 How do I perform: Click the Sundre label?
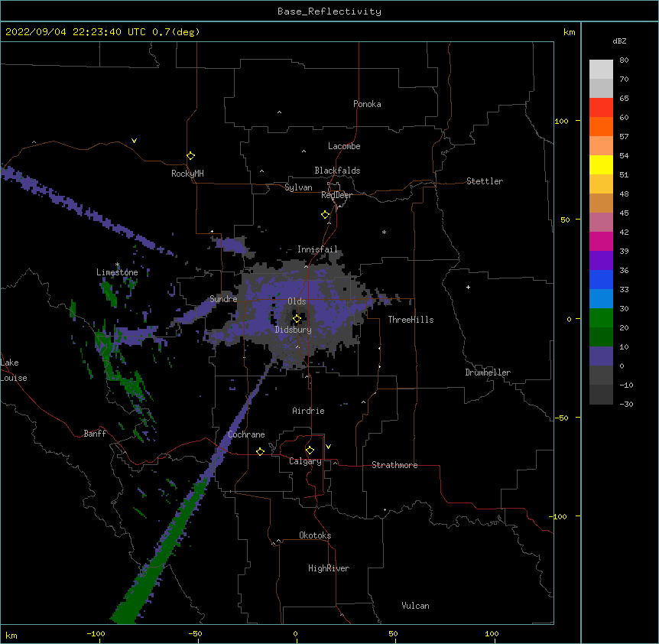point(223,299)
